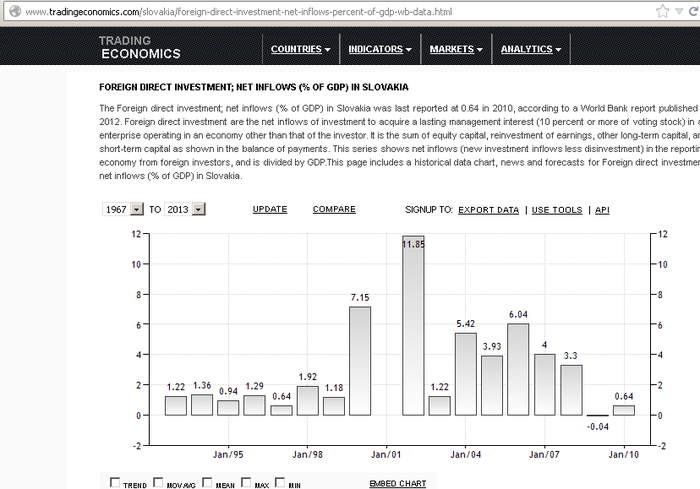The height and width of the screenshot is (489, 700).
Task: Click the API link
Action: coord(602,210)
